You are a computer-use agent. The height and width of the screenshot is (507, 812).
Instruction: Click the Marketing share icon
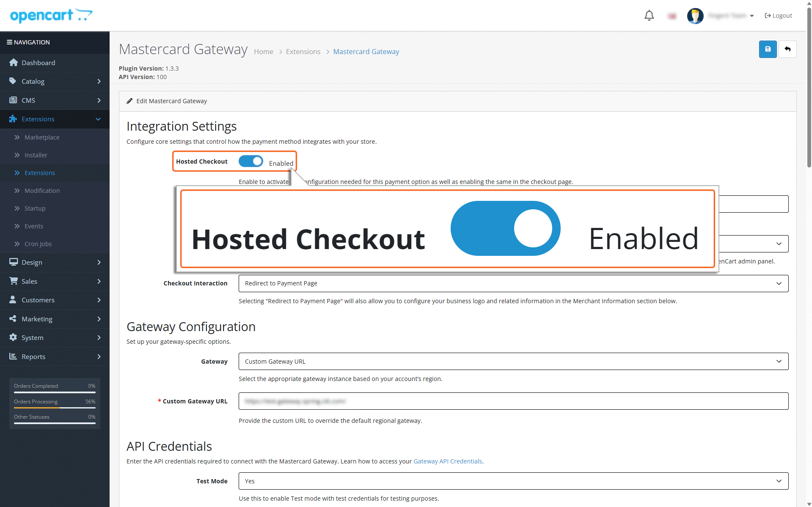tap(13, 318)
